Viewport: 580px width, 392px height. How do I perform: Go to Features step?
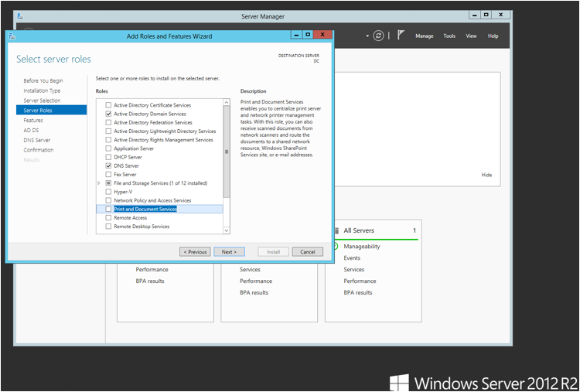[33, 120]
